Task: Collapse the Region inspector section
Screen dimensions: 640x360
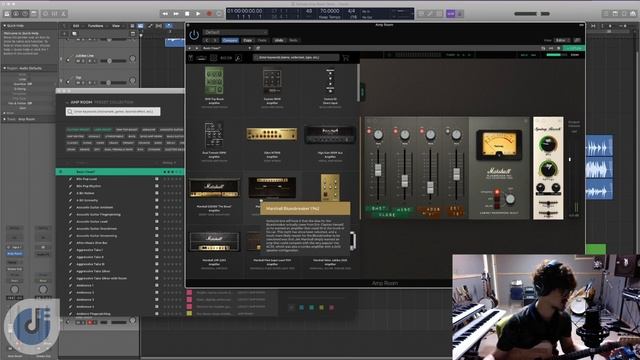Action: (x=4, y=68)
